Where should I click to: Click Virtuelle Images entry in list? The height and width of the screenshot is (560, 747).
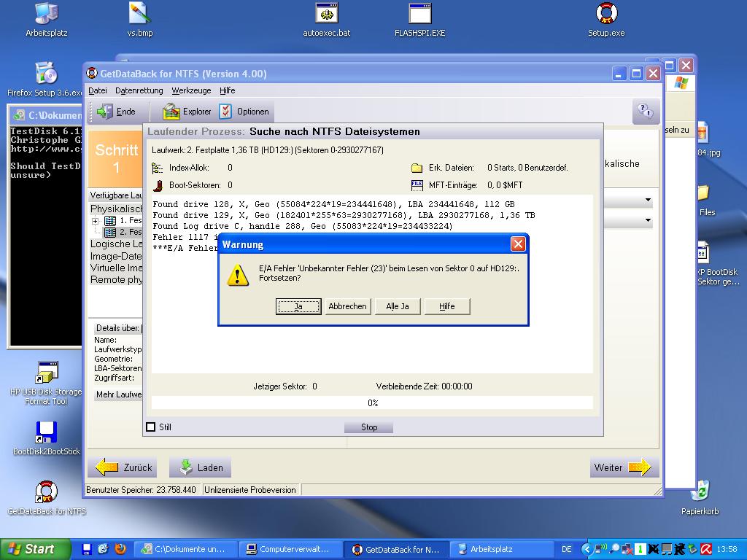[116, 268]
